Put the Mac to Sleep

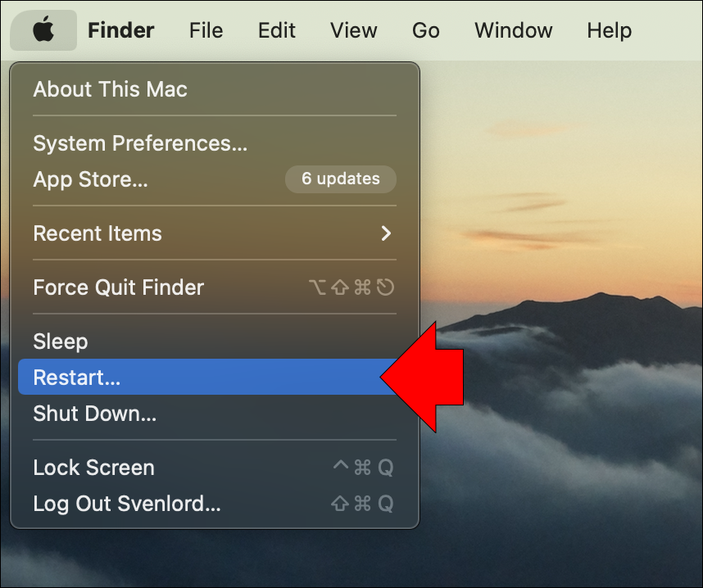(x=61, y=341)
